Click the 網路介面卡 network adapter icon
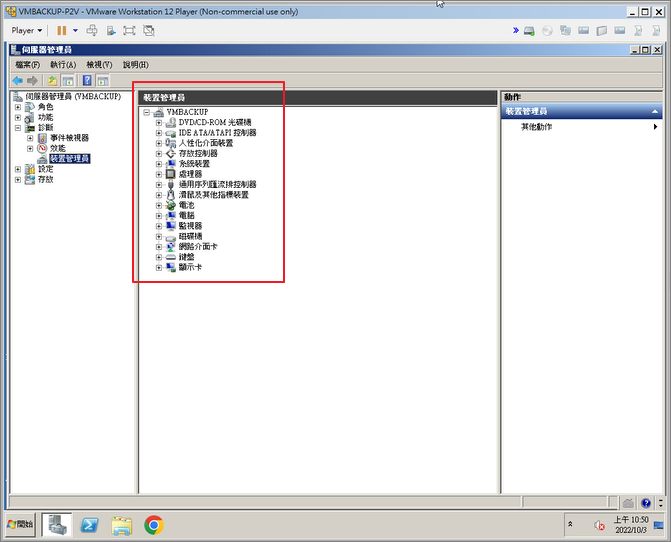This screenshot has height=542, width=671. pyautogui.click(x=171, y=246)
